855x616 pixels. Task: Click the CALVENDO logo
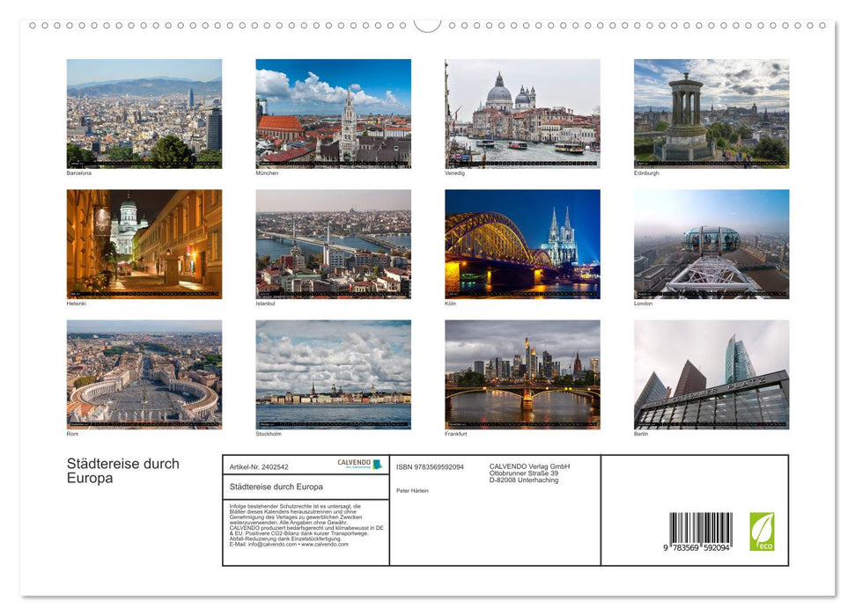(x=360, y=464)
